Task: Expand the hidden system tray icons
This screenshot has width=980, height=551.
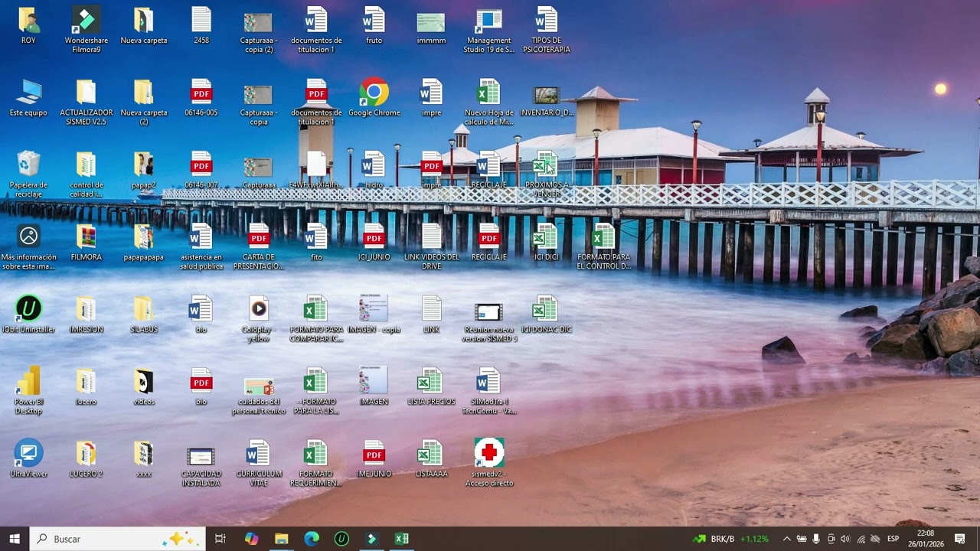Action: click(x=786, y=539)
